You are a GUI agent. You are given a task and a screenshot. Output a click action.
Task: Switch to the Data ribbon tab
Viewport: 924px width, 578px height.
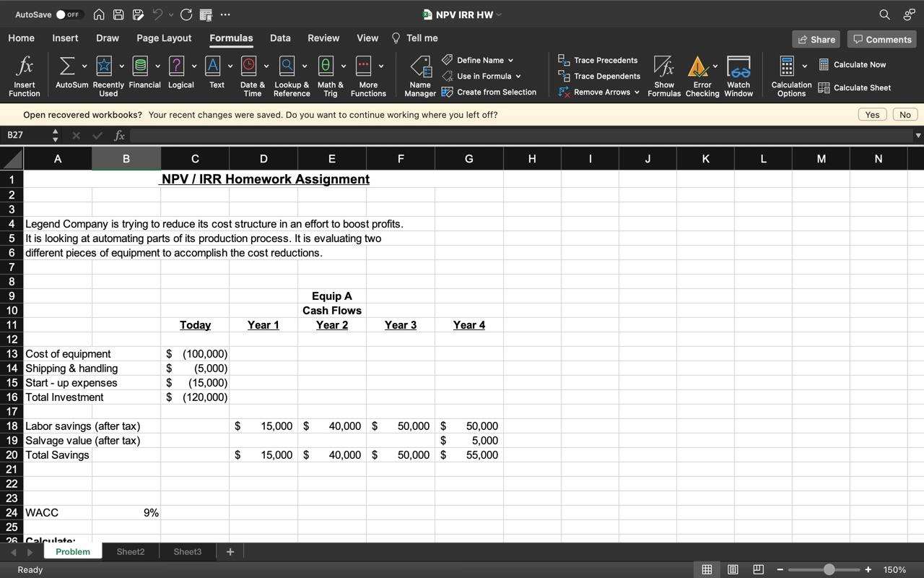pyautogui.click(x=280, y=38)
